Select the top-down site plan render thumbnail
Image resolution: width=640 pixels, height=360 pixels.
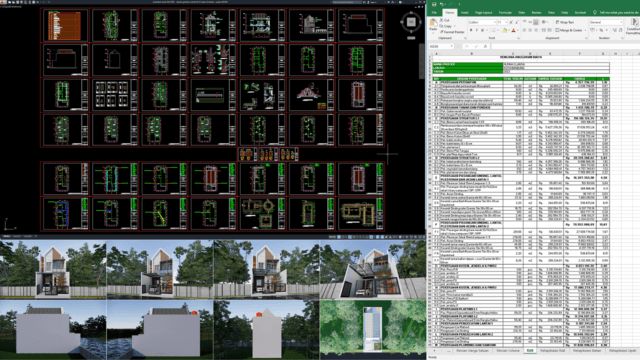pyautogui.click(x=373, y=330)
